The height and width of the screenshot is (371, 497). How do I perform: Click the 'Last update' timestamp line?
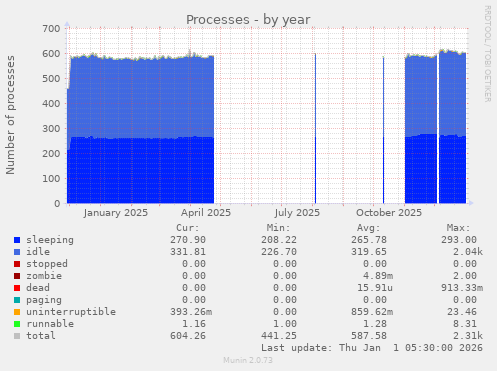click(372, 348)
